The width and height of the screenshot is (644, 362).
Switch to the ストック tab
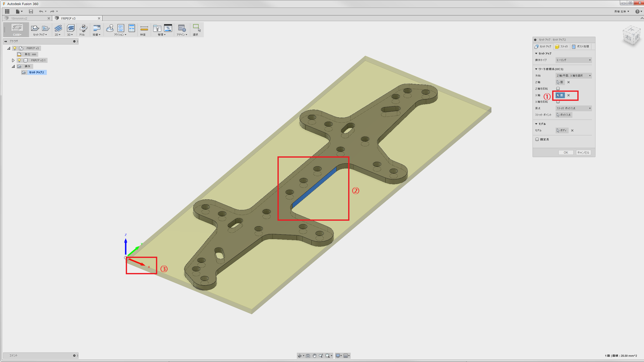(561, 47)
